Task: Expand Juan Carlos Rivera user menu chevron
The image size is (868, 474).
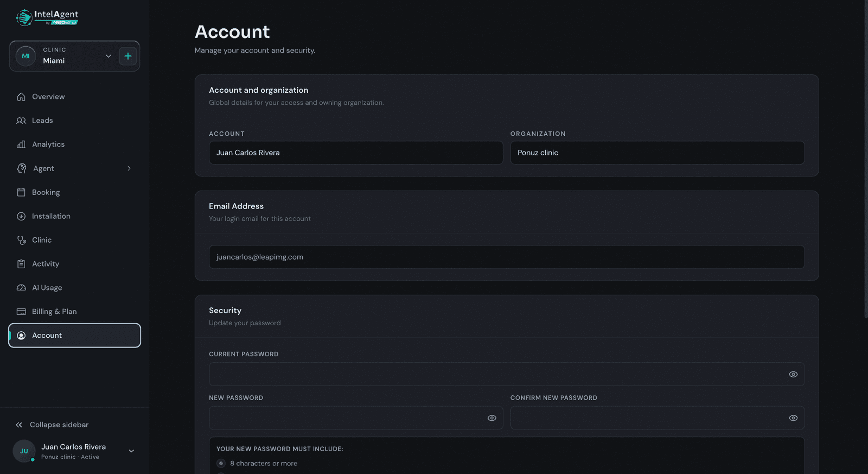Action: [x=131, y=451]
